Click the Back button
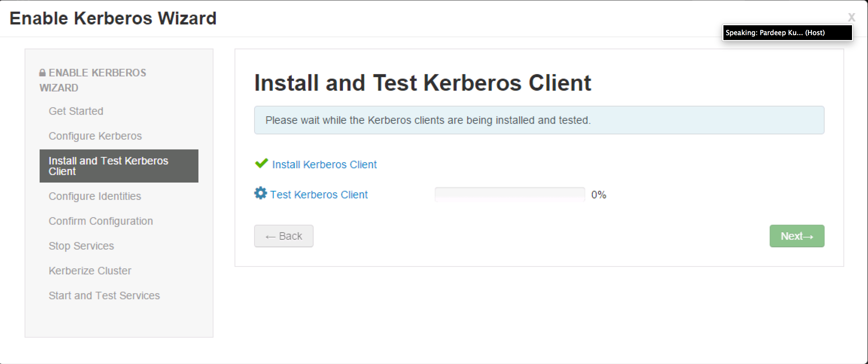 [283, 236]
